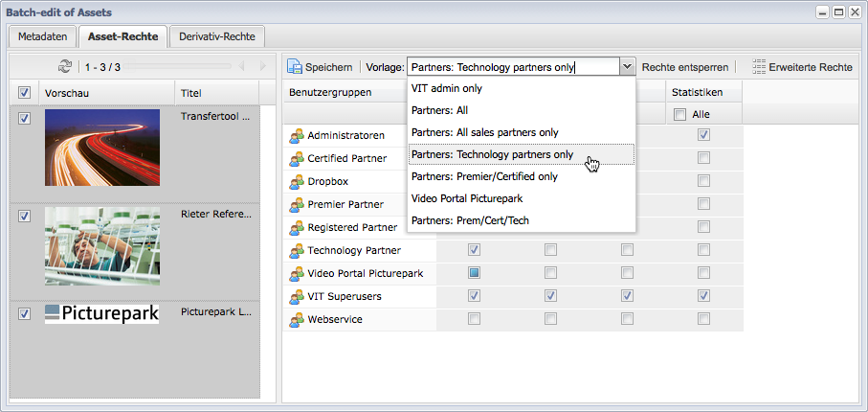Go to next page arrow in asset list
Screen dimensions: 868x412
point(263,66)
